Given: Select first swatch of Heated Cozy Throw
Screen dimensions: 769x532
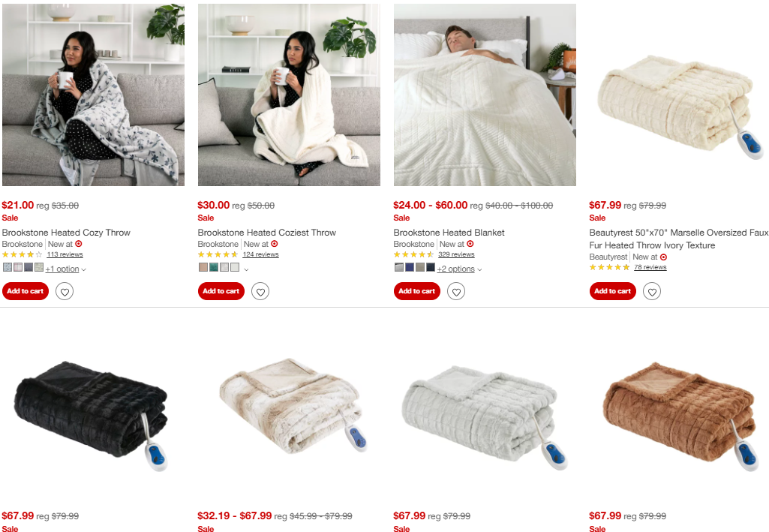Looking at the screenshot, I should pyautogui.click(x=8, y=267).
